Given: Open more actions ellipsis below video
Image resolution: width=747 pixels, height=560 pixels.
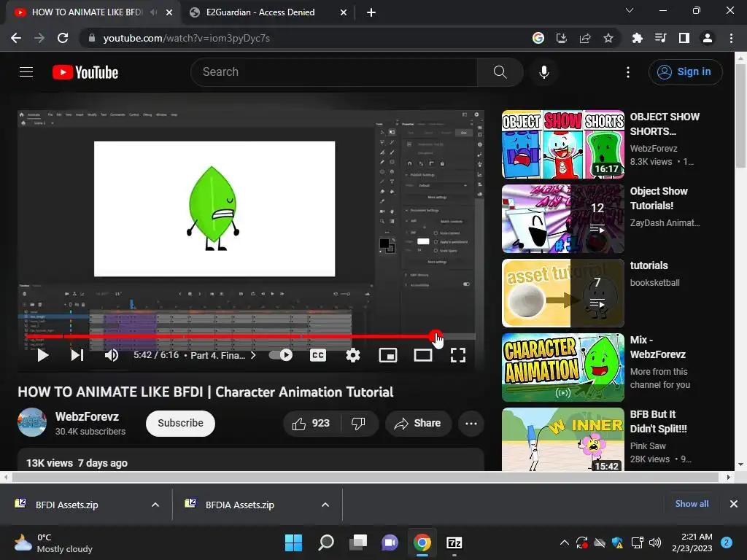Looking at the screenshot, I should pos(471,424).
